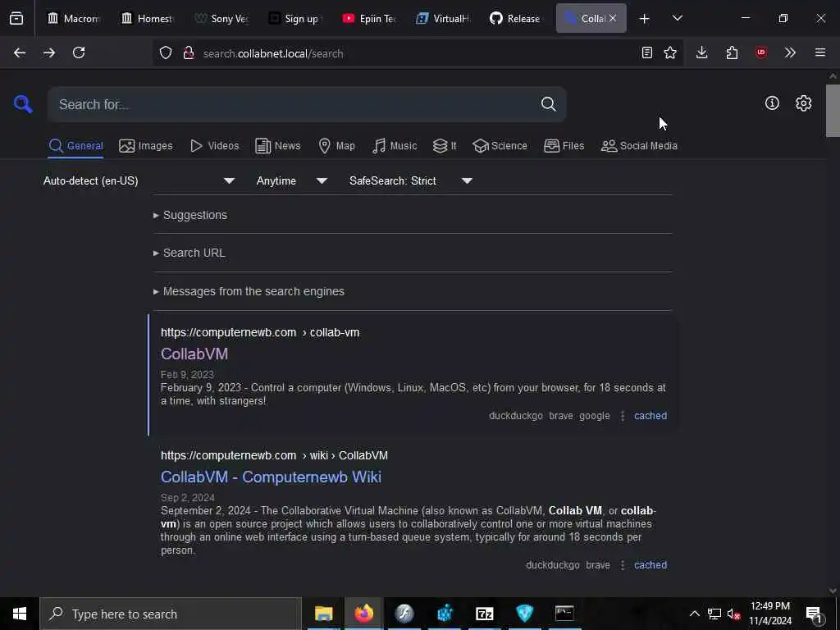The width and height of the screenshot is (840, 630).
Task: Switch to the GitHub Release tab
Action: 517,18
